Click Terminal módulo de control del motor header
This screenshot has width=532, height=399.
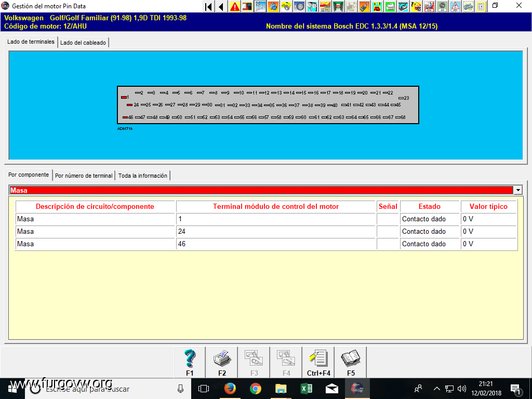[276, 206]
